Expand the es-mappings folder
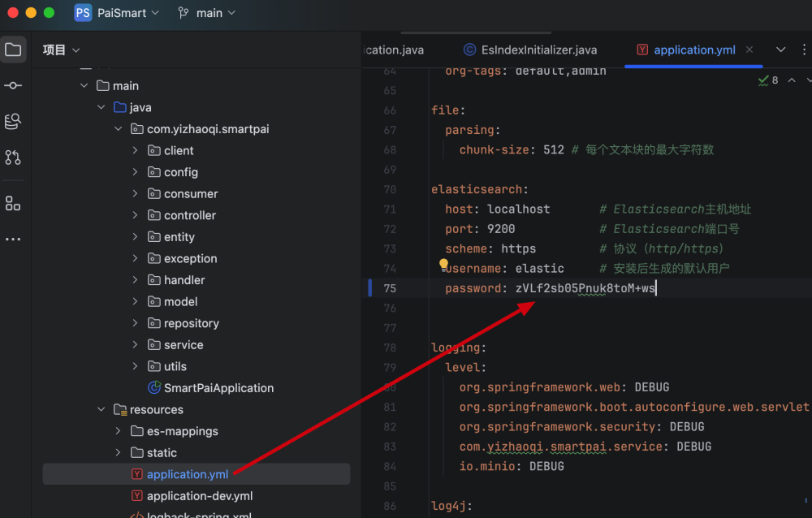This screenshot has width=812, height=518. [119, 431]
